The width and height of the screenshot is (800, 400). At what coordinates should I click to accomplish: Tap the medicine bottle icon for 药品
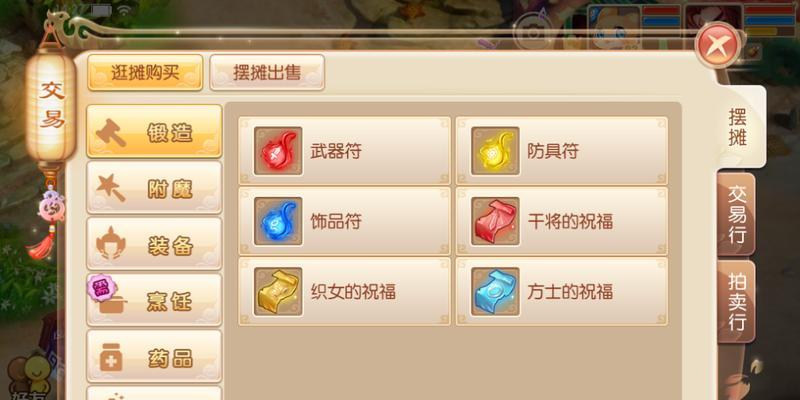[111, 357]
